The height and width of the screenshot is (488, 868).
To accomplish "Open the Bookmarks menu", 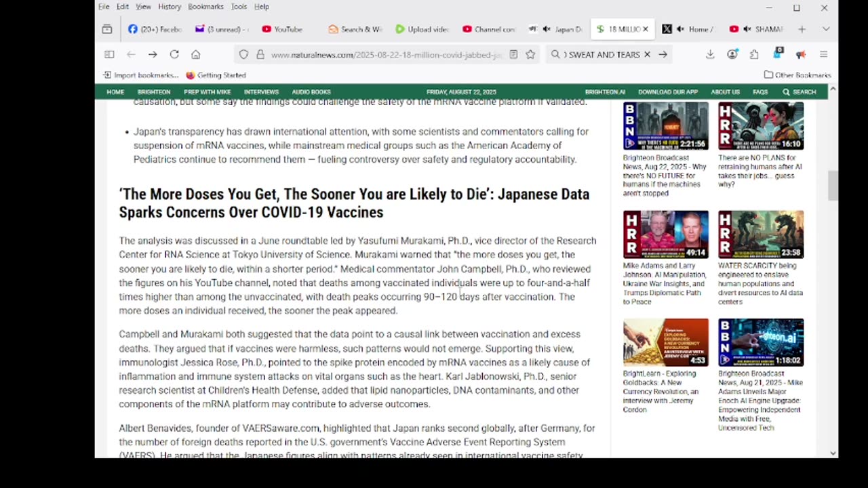I will click(x=205, y=7).
